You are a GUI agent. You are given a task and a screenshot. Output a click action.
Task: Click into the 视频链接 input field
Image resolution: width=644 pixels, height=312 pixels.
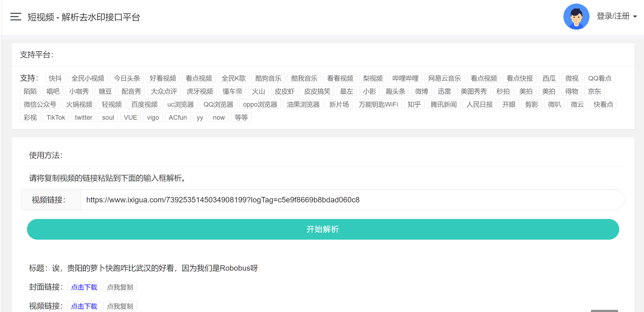[352, 200]
